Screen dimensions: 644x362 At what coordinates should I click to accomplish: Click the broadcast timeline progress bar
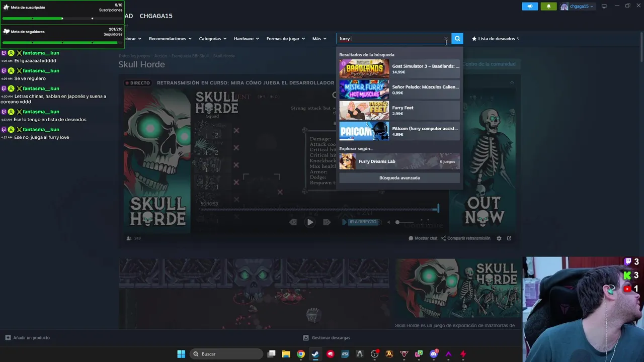coord(319,210)
